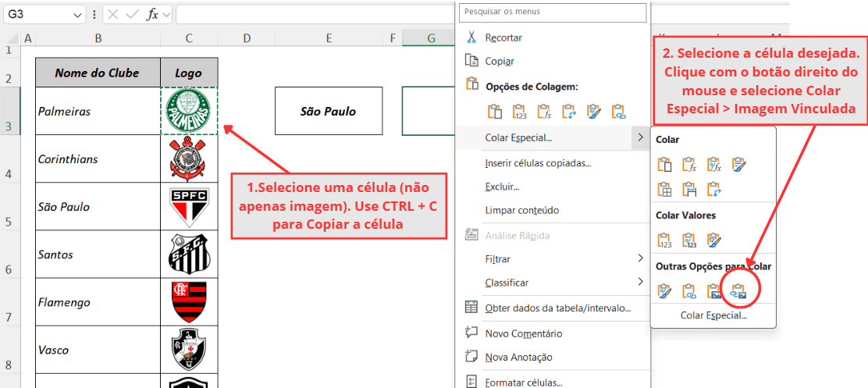Expand the Filtrar submenu

tap(640, 258)
